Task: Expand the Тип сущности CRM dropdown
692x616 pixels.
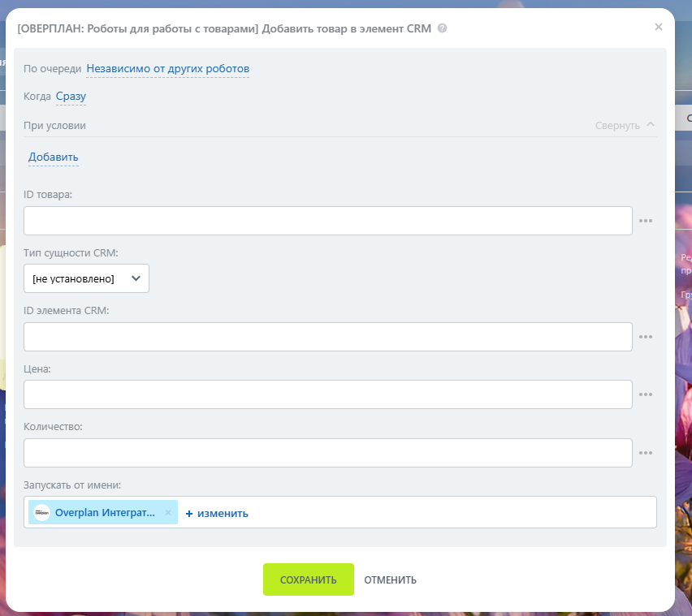Action: click(86, 278)
